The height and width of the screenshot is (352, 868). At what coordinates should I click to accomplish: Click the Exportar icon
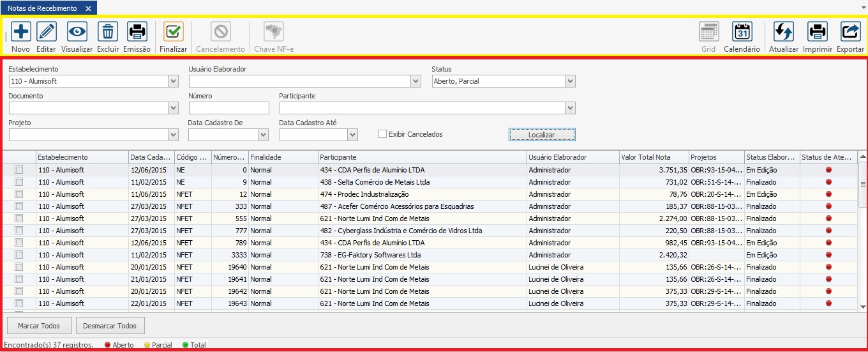pyautogui.click(x=850, y=31)
